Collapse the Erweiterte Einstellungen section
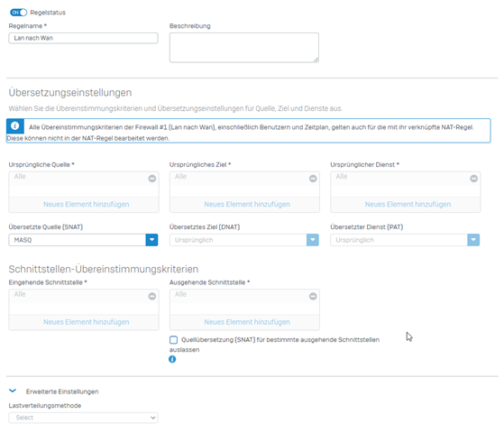Image resolution: width=504 pixels, height=433 pixels. pos(13,391)
